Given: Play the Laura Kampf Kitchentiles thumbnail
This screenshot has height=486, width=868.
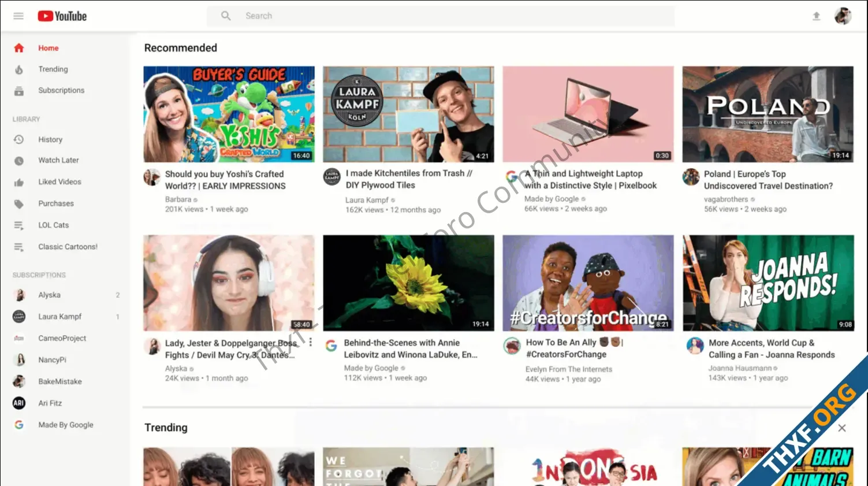Looking at the screenshot, I should pyautogui.click(x=408, y=114).
